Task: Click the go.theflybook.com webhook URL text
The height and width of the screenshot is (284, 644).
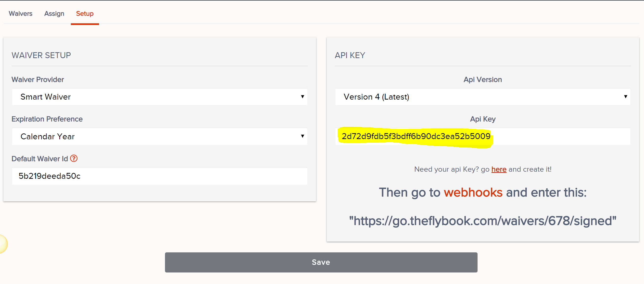Action: (x=482, y=221)
